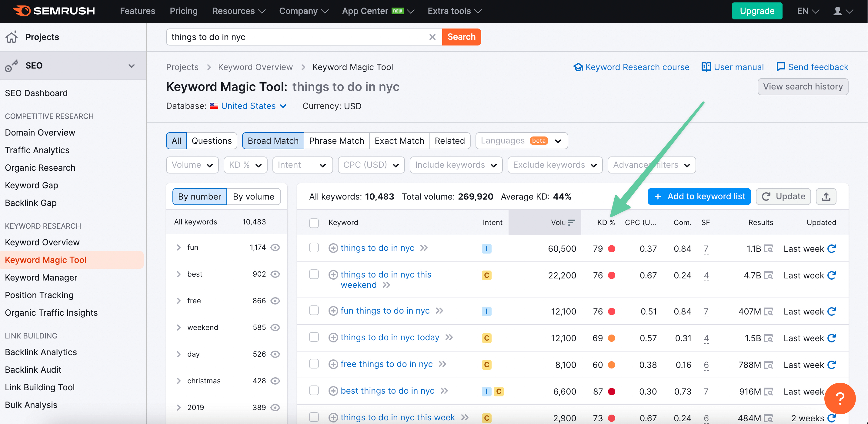Open the Languages beta dropdown

point(521,141)
